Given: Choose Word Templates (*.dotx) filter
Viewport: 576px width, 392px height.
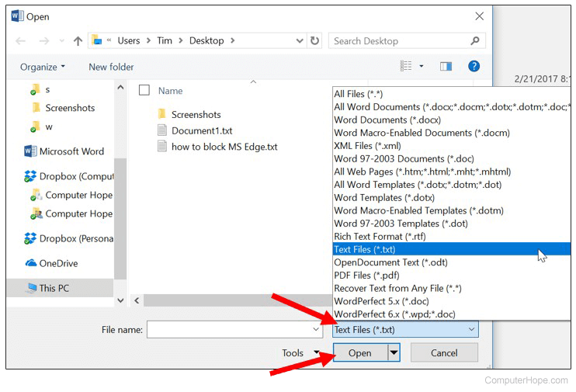Looking at the screenshot, I should click(452, 198).
